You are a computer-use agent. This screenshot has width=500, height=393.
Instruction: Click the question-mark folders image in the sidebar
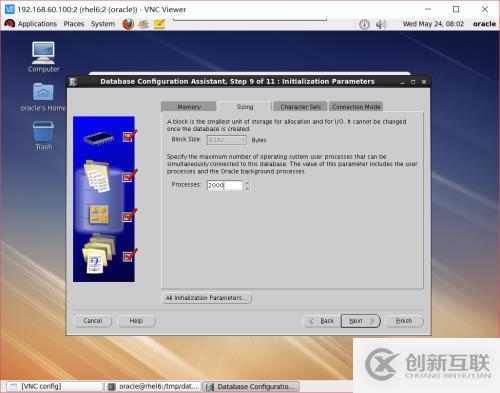(x=98, y=254)
